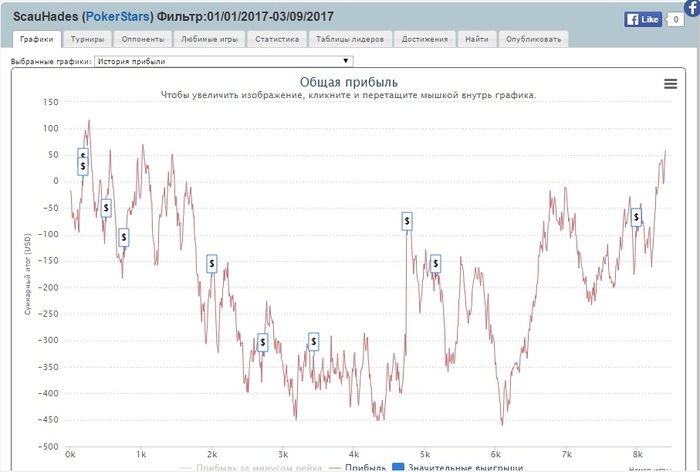
Task: Switch to the Турниры tab
Action: tap(87, 39)
